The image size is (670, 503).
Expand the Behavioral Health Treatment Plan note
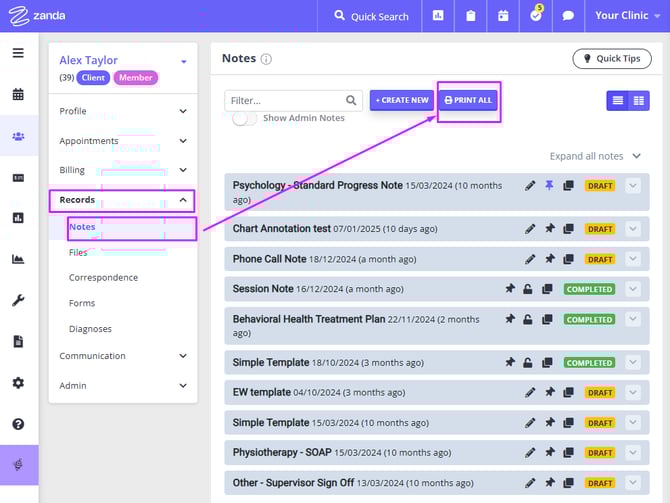pyautogui.click(x=632, y=319)
